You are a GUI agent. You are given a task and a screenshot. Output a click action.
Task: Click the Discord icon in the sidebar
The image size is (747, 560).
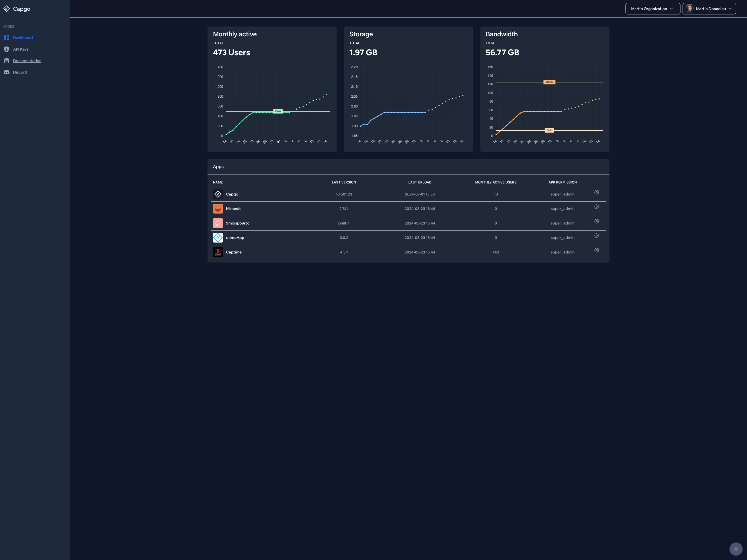point(6,72)
